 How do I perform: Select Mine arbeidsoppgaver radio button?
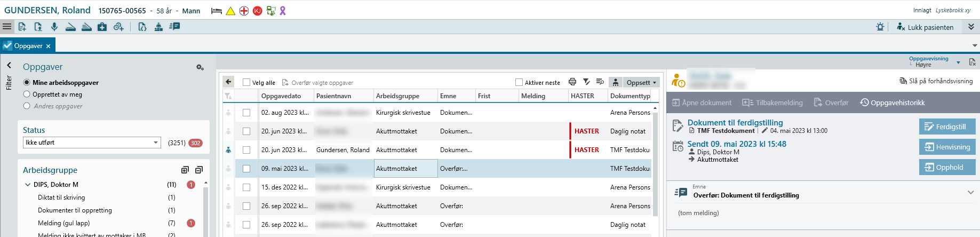(27, 82)
